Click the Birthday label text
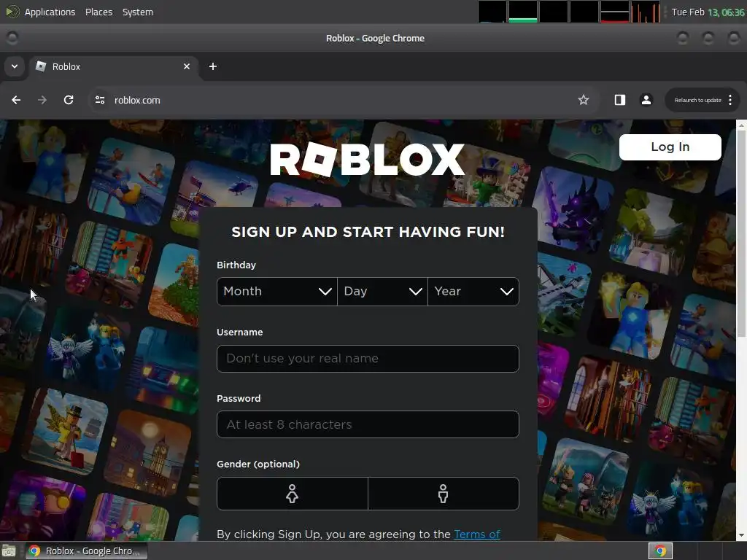The height and width of the screenshot is (560, 747). coord(236,265)
